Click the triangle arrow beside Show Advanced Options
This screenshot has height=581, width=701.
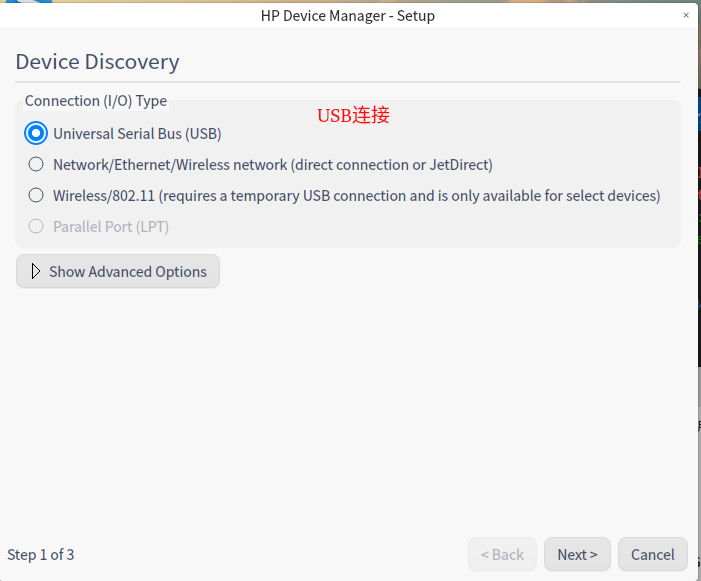[x=36, y=271]
